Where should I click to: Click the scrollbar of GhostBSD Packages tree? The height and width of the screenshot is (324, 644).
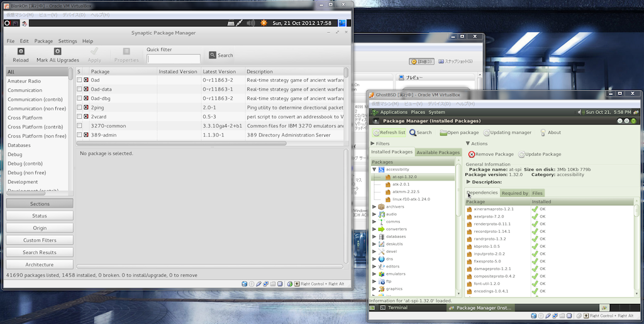click(458, 189)
